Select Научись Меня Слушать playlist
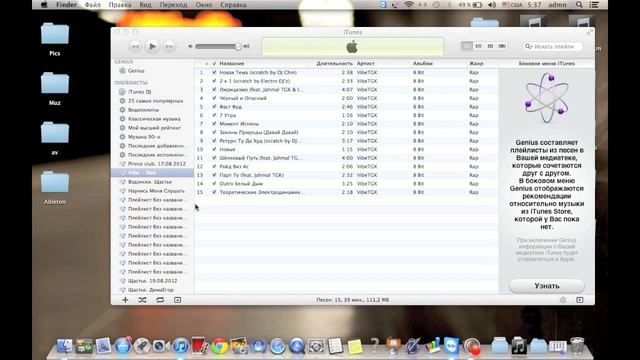This screenshot has height=360, width=640. click(x=156, y=191)
